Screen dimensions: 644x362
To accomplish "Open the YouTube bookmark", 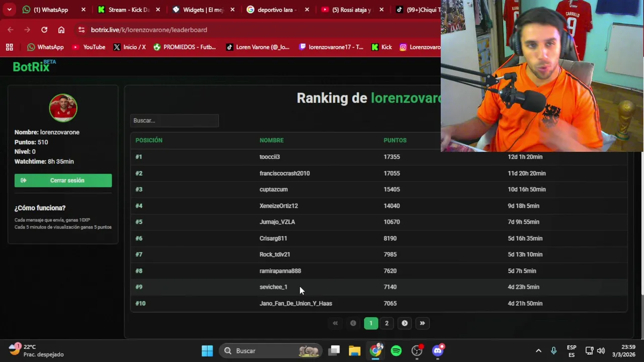I will (89, 47).
